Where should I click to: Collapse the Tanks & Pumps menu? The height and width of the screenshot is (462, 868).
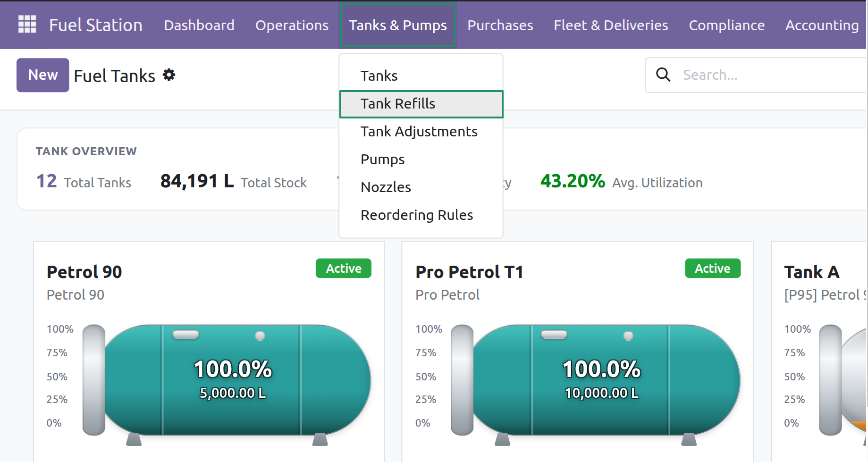(397, 25)
